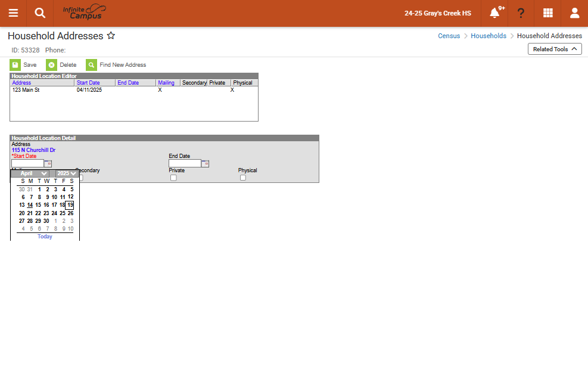Pick April 20 in the calendar
Screen dimensions: 588x382
click(x=22, y=213)
